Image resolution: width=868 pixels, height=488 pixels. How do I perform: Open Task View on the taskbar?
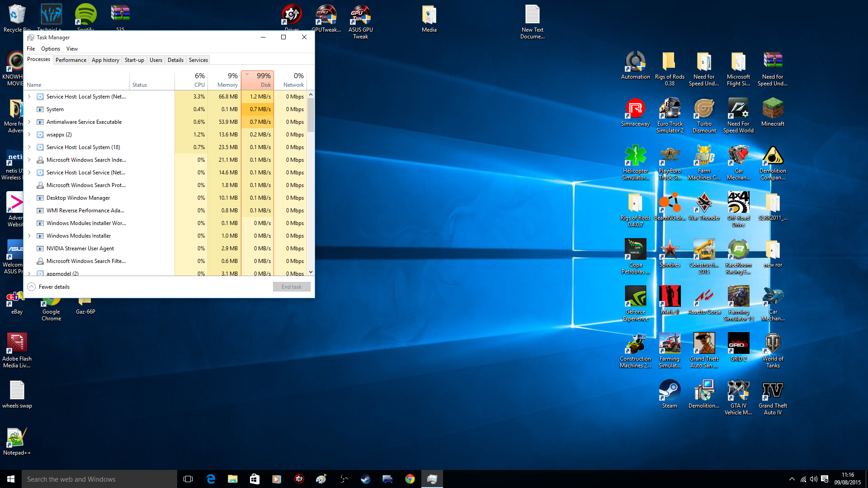188,479
